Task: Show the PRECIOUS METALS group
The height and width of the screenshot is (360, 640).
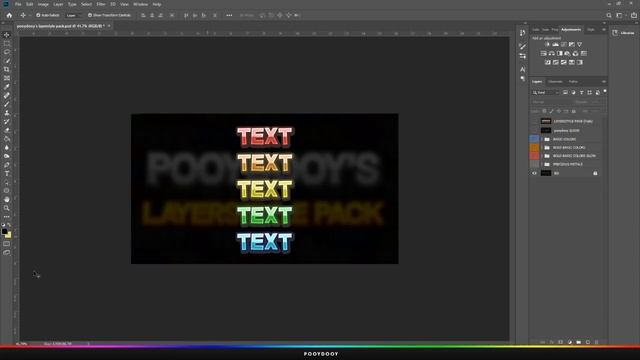Action: point(534,164)
